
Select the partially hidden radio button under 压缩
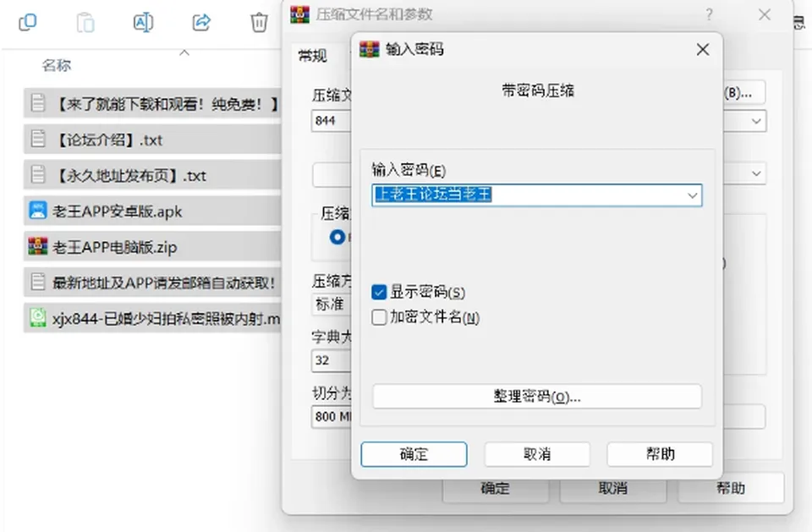(x=337, y=238)
